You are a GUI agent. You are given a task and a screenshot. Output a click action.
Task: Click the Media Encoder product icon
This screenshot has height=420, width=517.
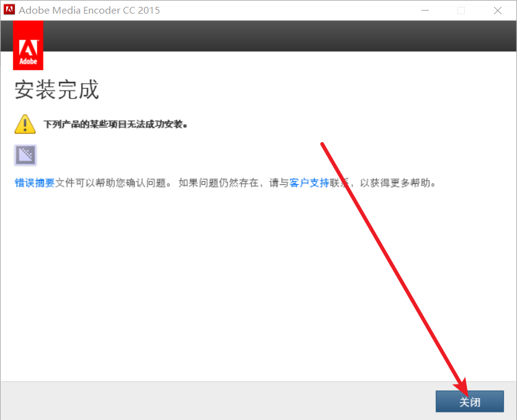point(25,154)
